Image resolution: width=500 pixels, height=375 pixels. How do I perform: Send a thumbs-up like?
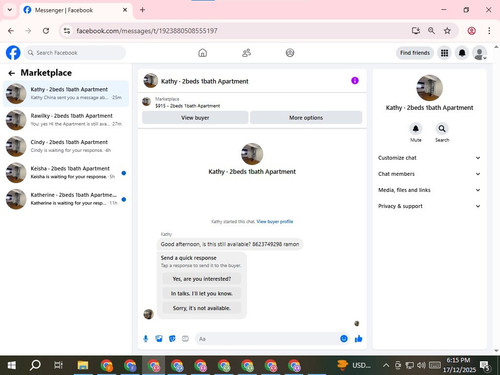[x=359, y=339]
